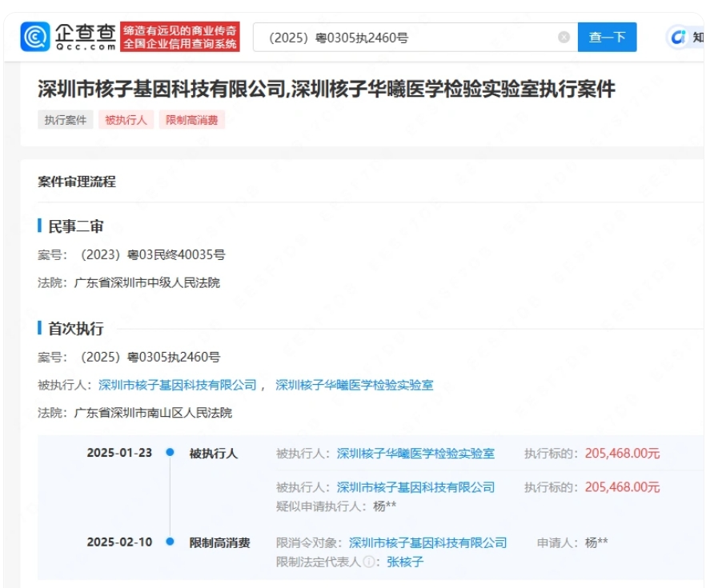Click case number (2025)粤0305执2460号 under 首次执行
710x588 pixels.
click(150, 357)
